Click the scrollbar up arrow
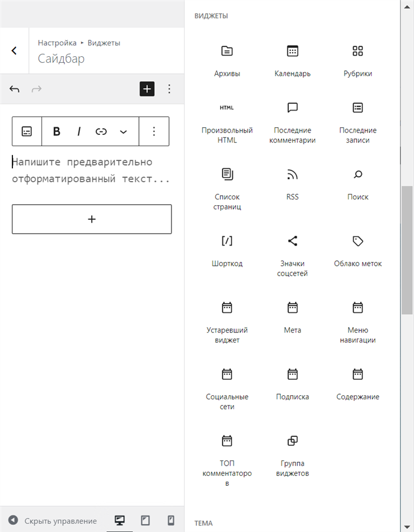This screenshot has width=414, height=532. (x=407, y=7)
